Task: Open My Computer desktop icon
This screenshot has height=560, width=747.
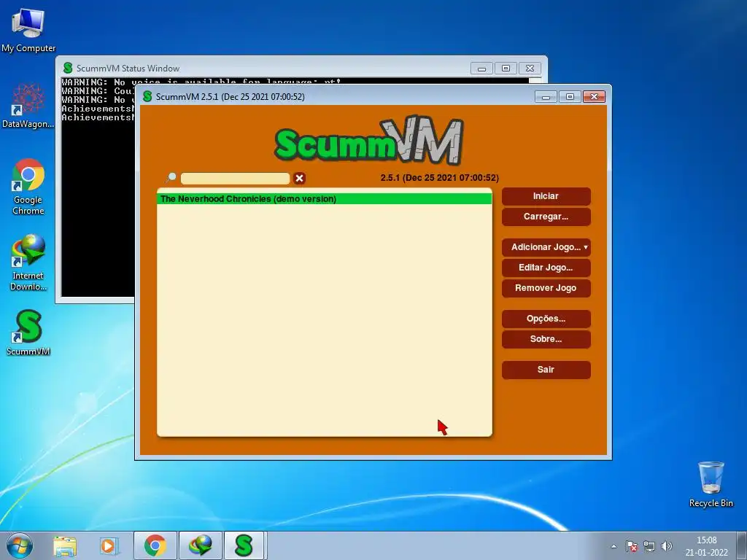Action: (28, 31)
